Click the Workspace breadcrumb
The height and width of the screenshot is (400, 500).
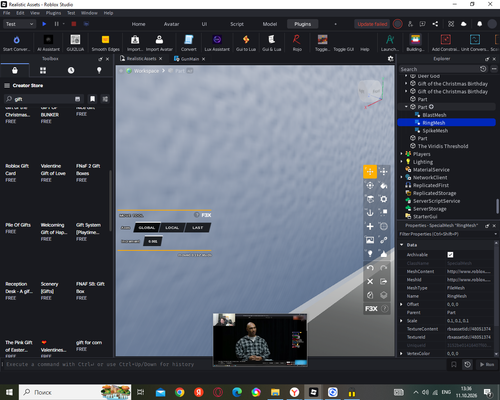click(146, 71)
